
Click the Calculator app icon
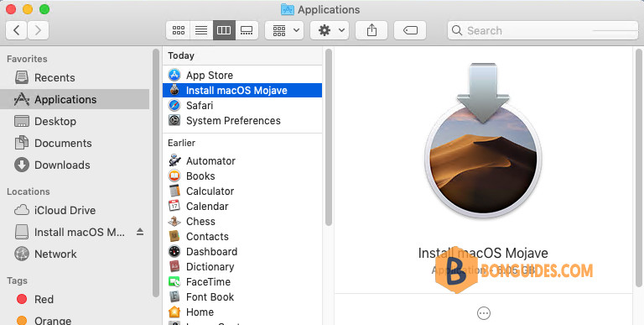[x=174, y=191]
